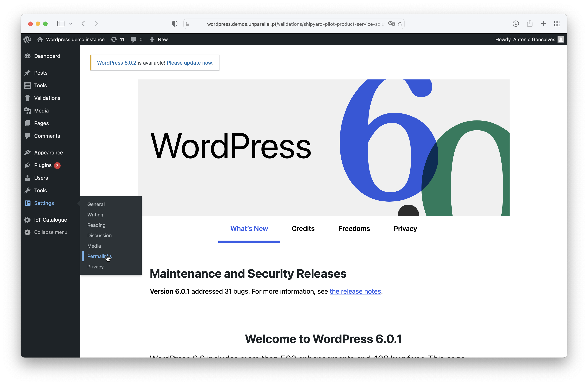The width and height of the screenshot is (588, 385).
Task: Click the user avatar next to Howdy
Action: click(x=560, y=40)
